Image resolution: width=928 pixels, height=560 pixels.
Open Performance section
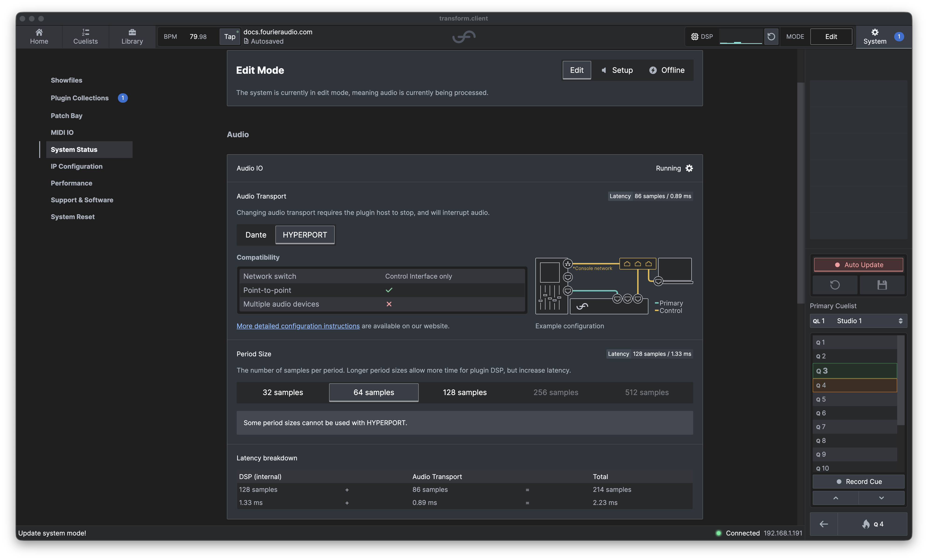pyautogui.click(x=71, y=183)
